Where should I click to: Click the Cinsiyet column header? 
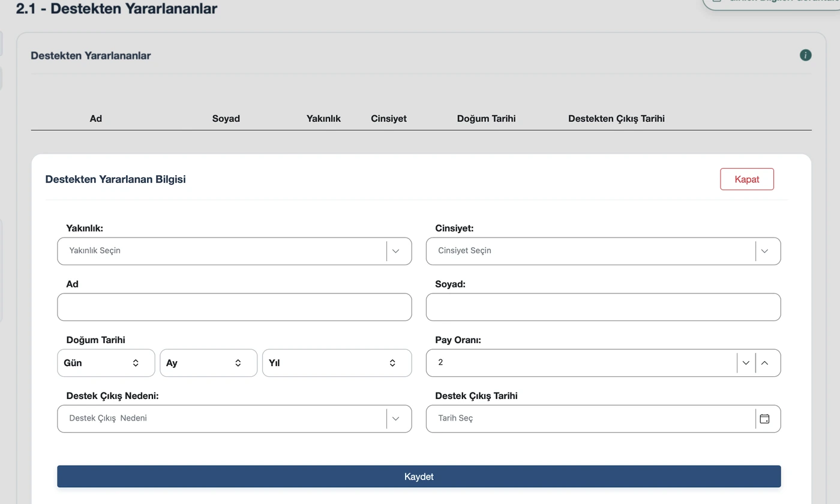389,119
